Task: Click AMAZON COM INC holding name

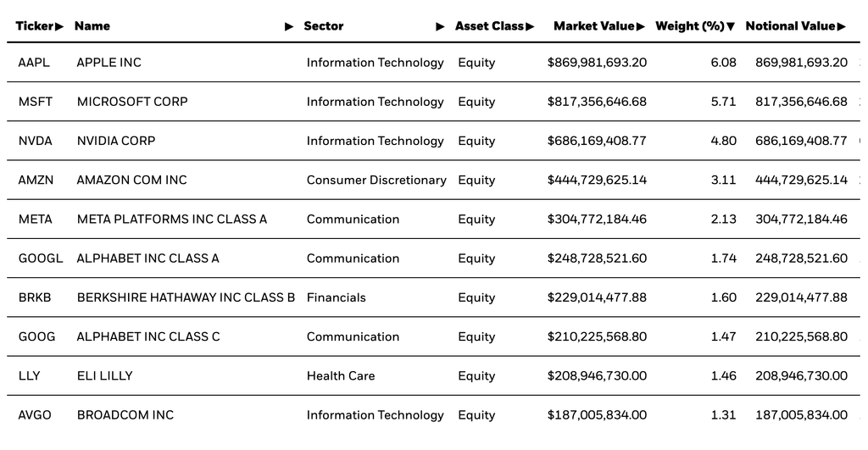Action: [x=131, y=180]
